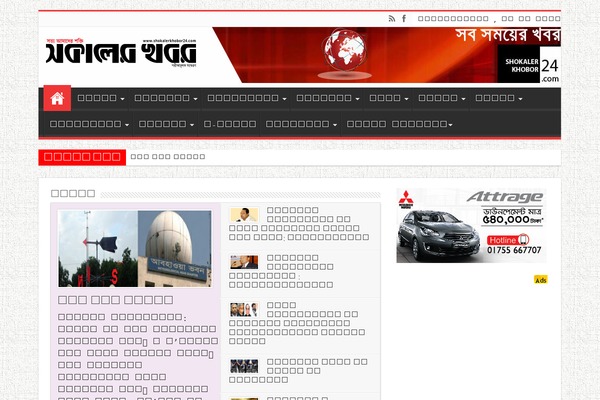Image resolution: width=600 pixels, height=400 pixels.
Task: Select the second menu item in the first row
Action: click(165, 98)
